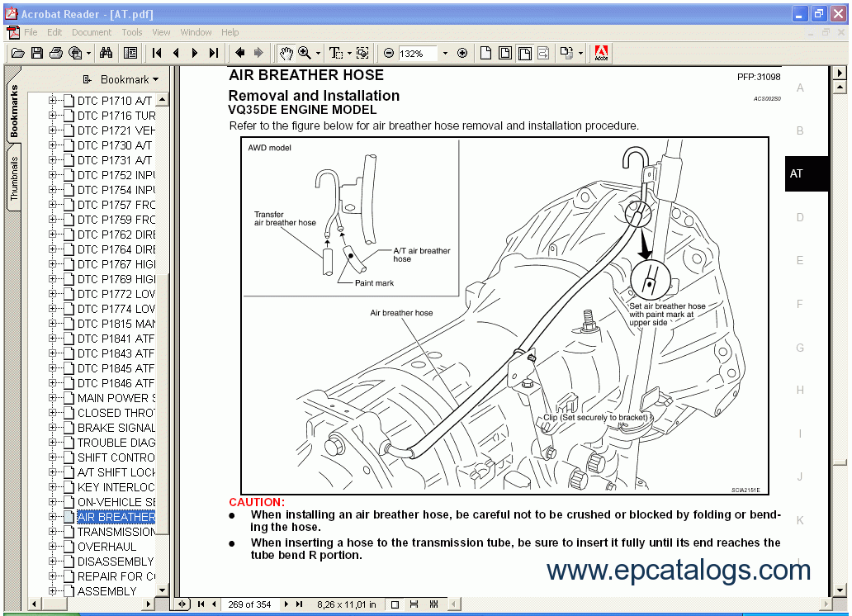Screen dimensions: 852x616
Task: Expand the OVERHAUL bookmark node
Action: coord(53,547)
